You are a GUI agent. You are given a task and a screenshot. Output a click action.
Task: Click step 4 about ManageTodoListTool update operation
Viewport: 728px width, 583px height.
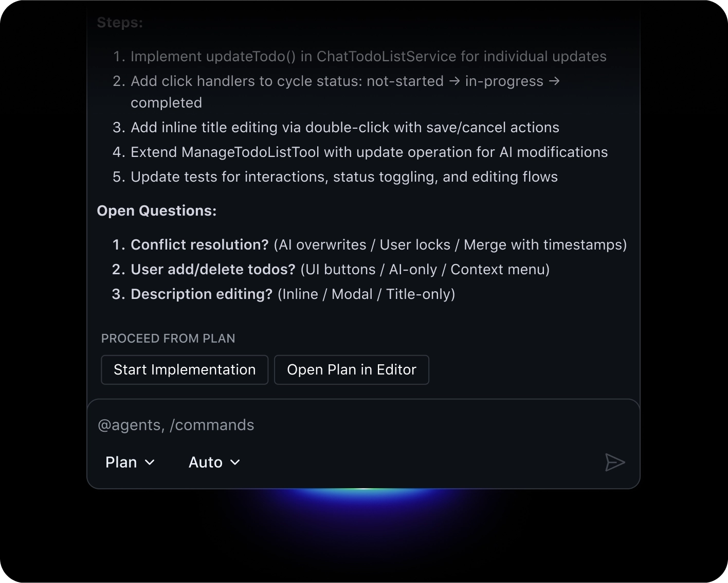pos(369,152)
